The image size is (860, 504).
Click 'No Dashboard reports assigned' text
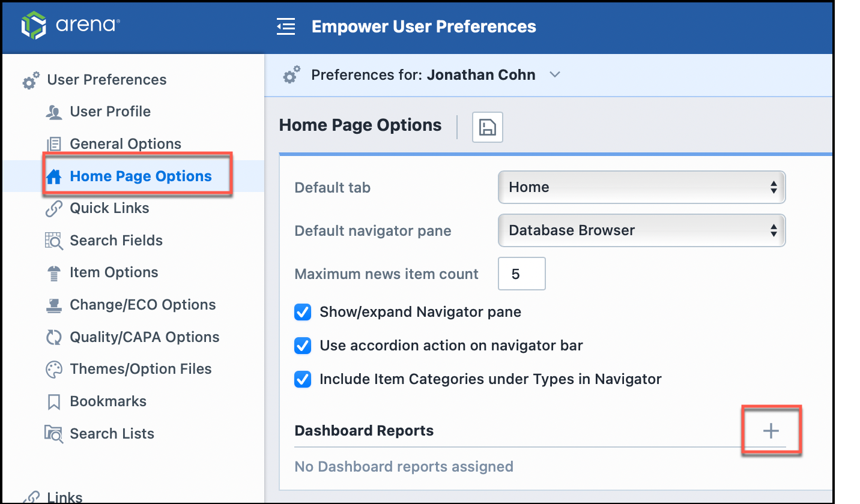pyautogui.click(x=404, y=467)
